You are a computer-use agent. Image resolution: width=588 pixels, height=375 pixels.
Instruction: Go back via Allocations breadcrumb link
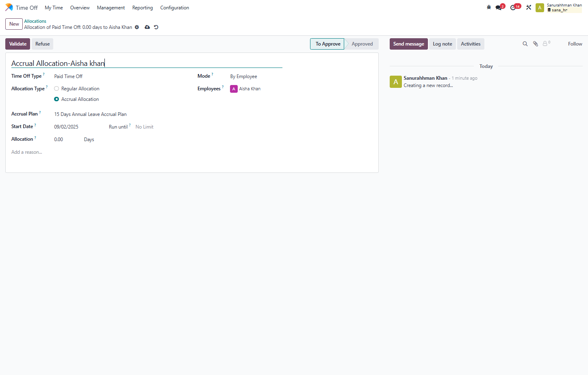pyautogui.click(x=35, y=21)
